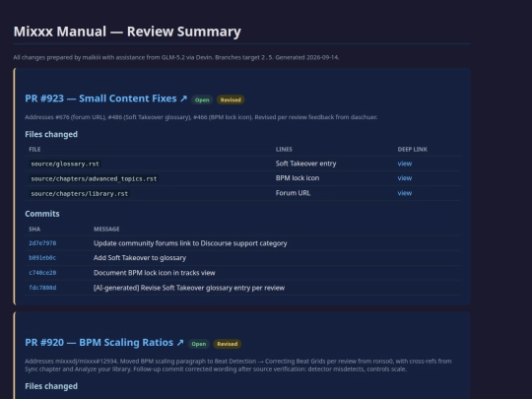Viewport: 532px width, 399px height.
Task: Open commit fdc7808d
Action: (x=42, y=288)
